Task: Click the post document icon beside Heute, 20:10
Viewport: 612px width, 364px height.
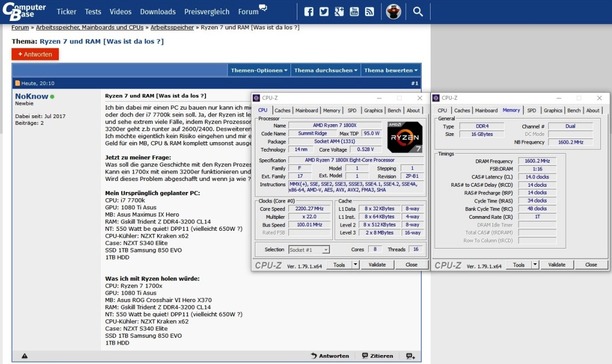Action: coord(17,83)
